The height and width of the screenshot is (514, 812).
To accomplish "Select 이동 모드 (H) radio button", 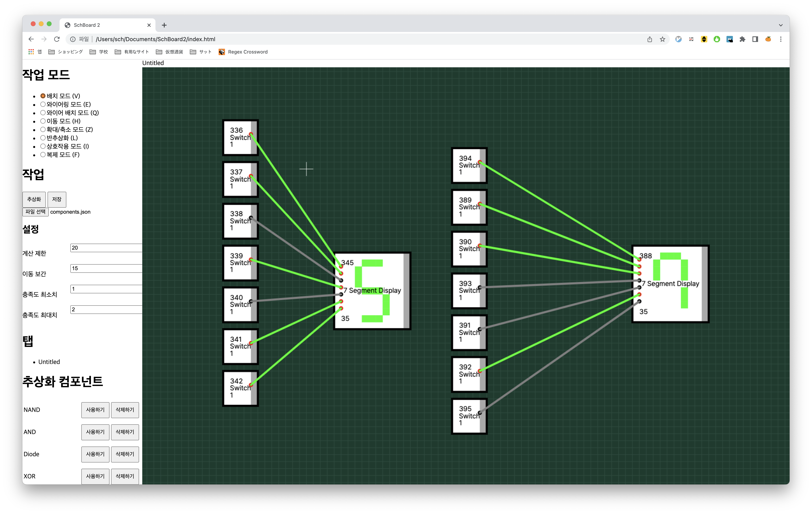I will (x=43, y=121).
